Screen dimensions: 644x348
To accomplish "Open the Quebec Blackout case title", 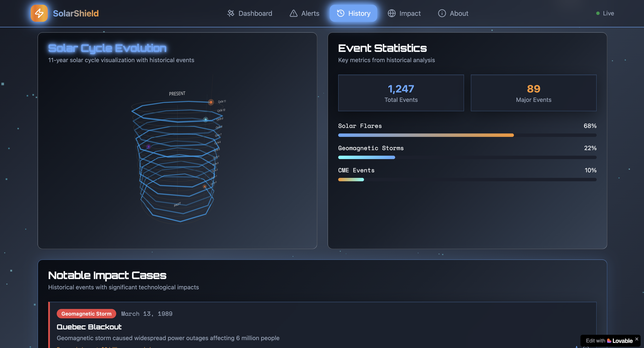I will pos(89,327).
